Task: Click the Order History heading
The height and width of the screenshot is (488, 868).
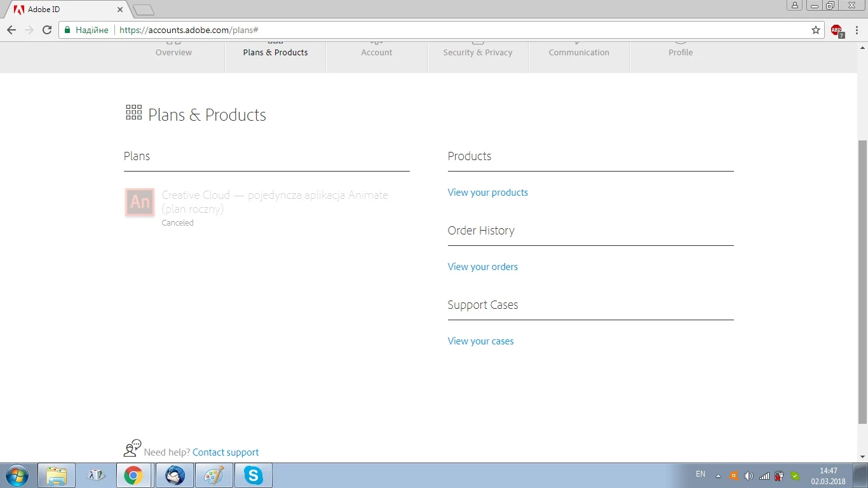Action: (x=481, y=231)
